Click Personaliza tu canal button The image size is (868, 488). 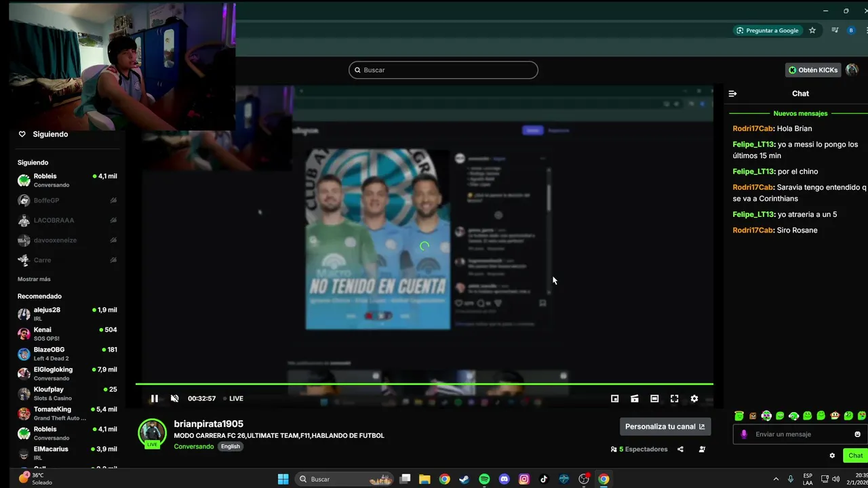pos(665,426)
